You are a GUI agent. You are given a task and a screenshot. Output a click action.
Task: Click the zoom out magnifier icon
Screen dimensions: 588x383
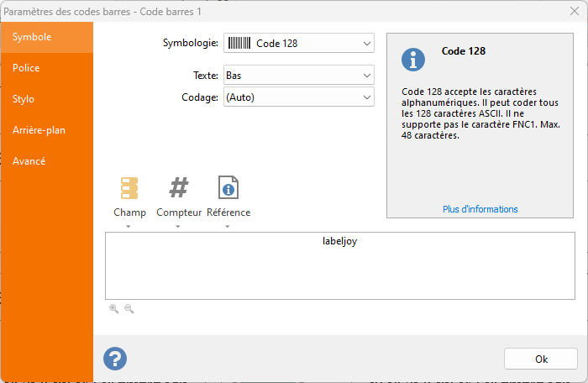pyautogui.click(x=129, y=309)
